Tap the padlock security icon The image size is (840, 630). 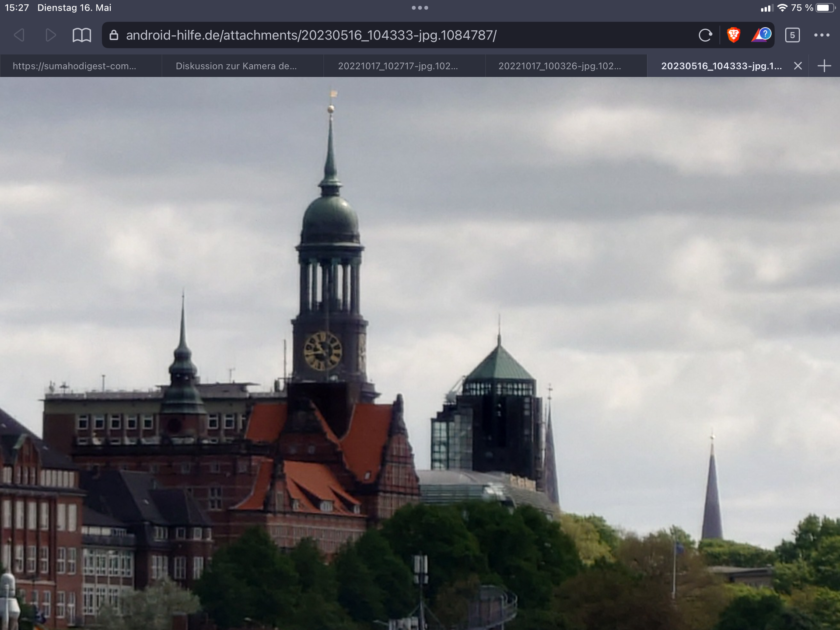(114, 35)
